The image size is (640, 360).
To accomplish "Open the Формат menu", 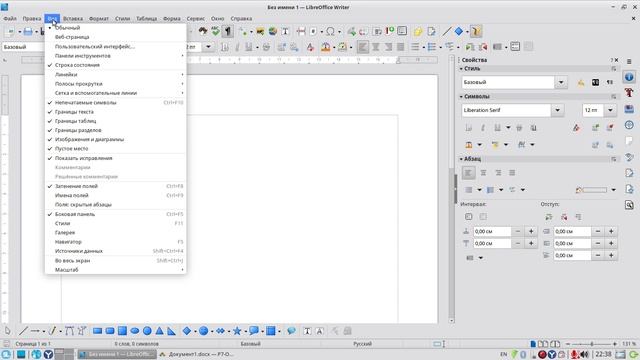I will tap(99, 18).
